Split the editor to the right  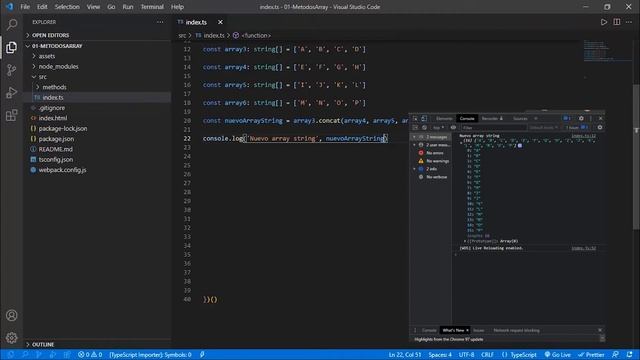pos(617,22)
